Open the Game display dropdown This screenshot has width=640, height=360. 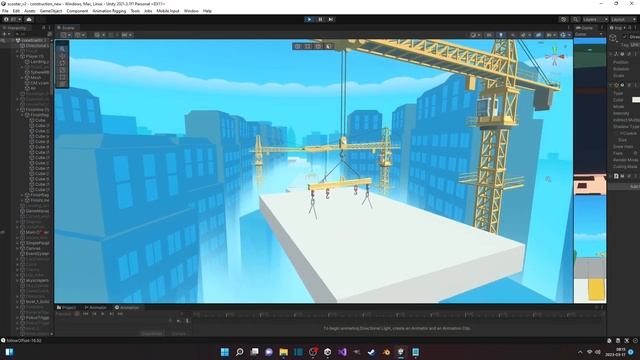(589, 35)
